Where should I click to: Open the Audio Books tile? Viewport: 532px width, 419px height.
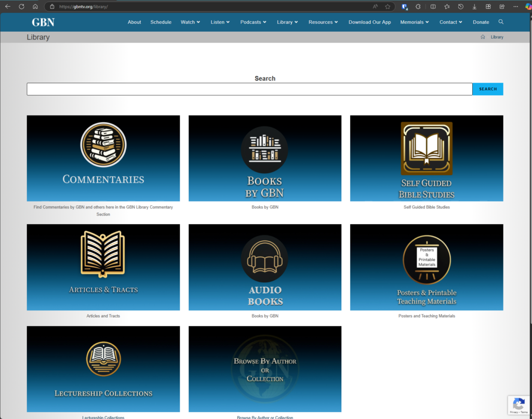pos(265,267)
